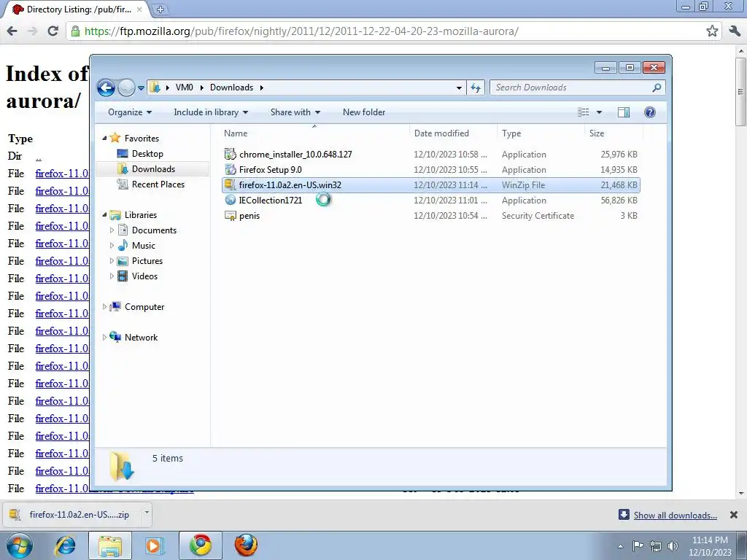747x560 pixels.
Task: Select IECollection1721 file
Action: pyautogui.click(x=430, y=201)
